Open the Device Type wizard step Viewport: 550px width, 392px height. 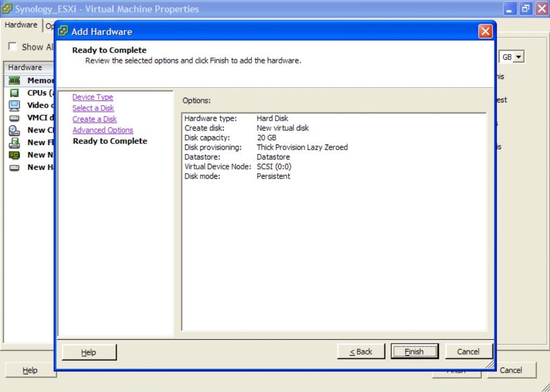coord(93,97)
